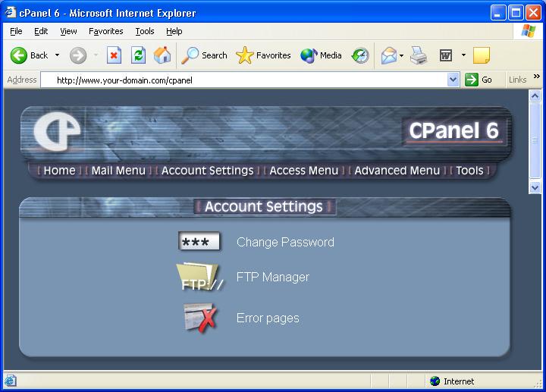546x392 pixels.
Task: Click the Forward arrow icon
Action: point(78,55)
